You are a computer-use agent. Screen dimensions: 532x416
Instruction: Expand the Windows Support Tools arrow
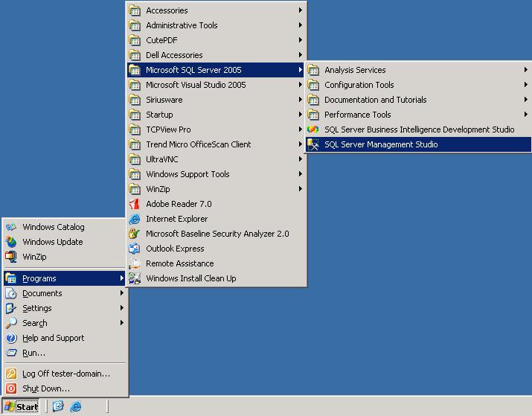(301, 174)
